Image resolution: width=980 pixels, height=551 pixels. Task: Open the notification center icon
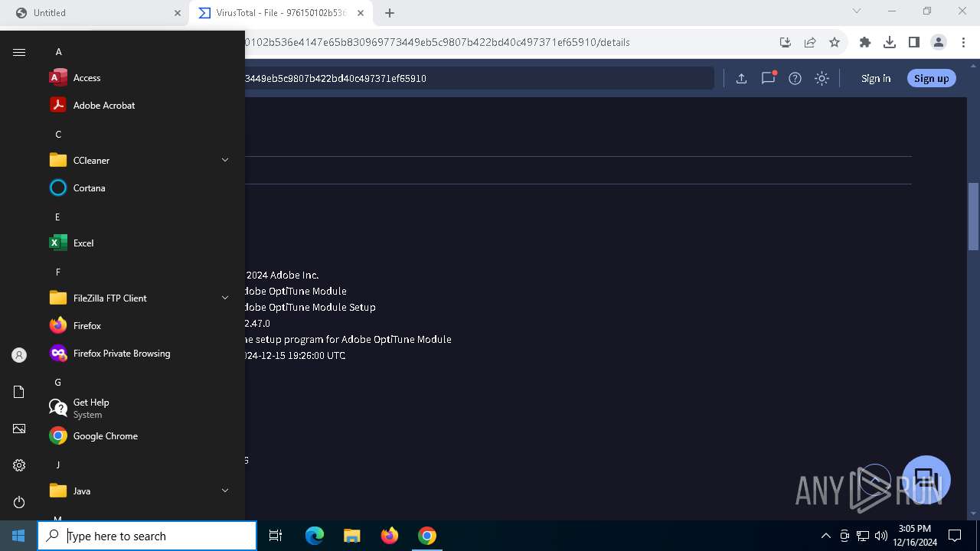tap(955, 536)
